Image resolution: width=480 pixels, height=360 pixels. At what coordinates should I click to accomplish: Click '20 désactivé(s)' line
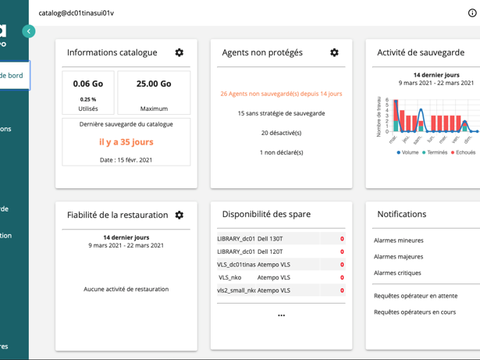coord(281,133)
